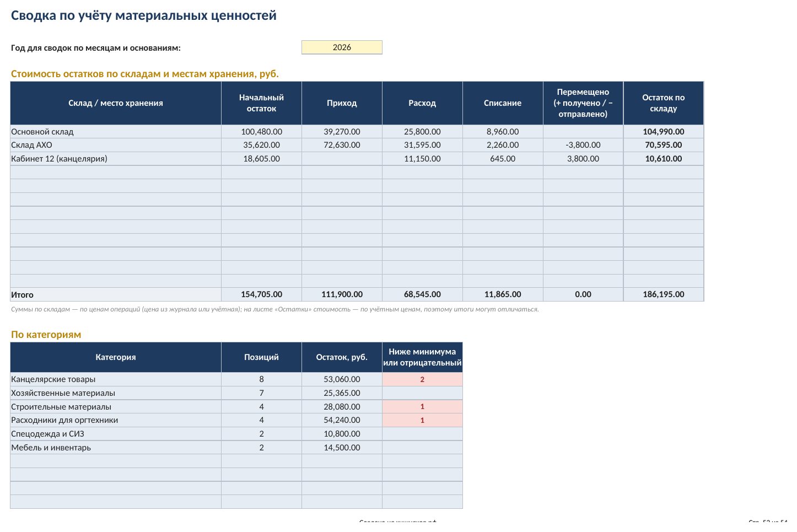Select the receipt value 72,630.00
This screenshot has width=797, height=532.
point(342,145)
